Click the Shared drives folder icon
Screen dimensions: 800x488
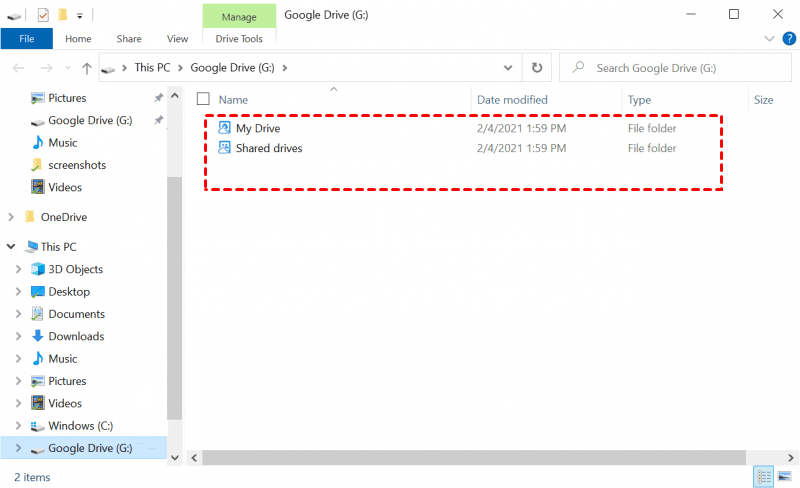click(224, 148)
